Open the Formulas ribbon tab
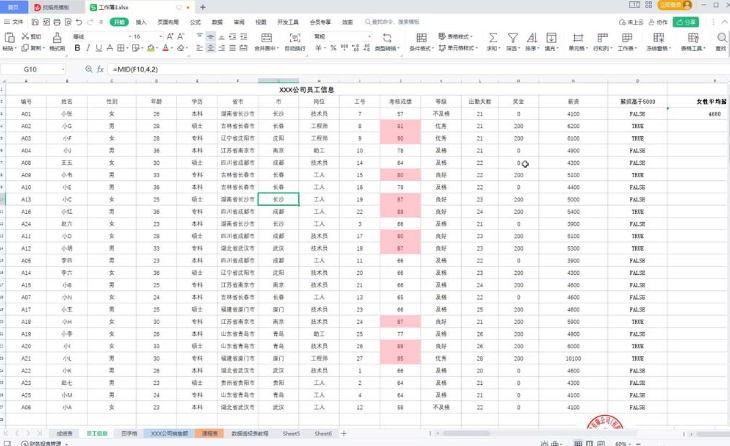This screenshot has width=730, height=446. [196, 22]
